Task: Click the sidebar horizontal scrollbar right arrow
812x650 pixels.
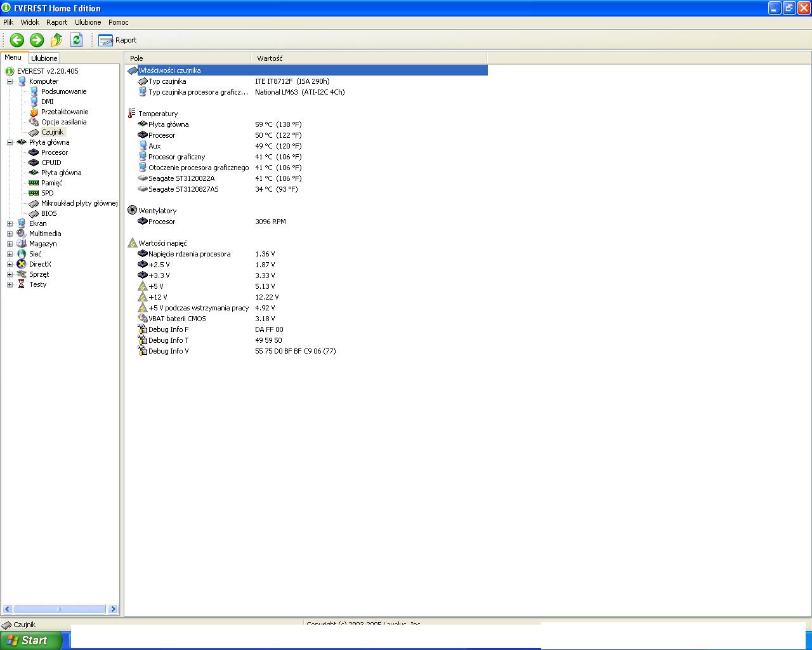Action: click(113, 609)
